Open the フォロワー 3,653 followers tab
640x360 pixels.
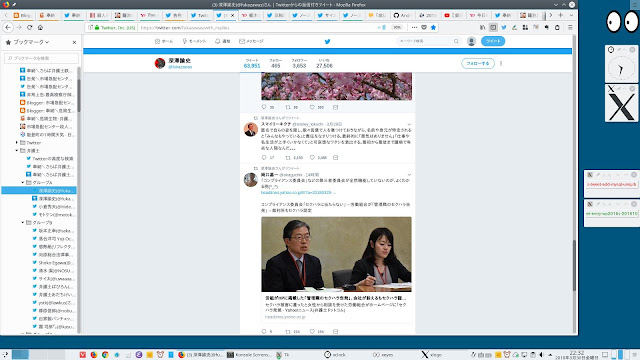click(299, 63)
